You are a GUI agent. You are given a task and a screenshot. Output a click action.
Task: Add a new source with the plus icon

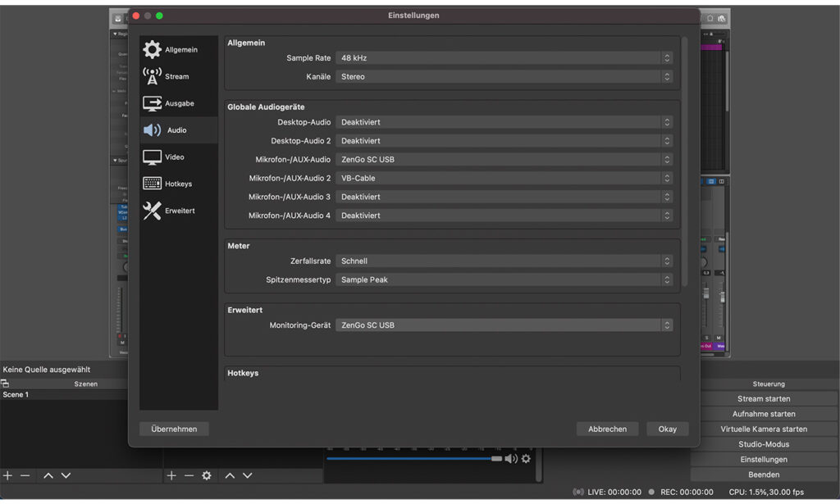(171, 475)
